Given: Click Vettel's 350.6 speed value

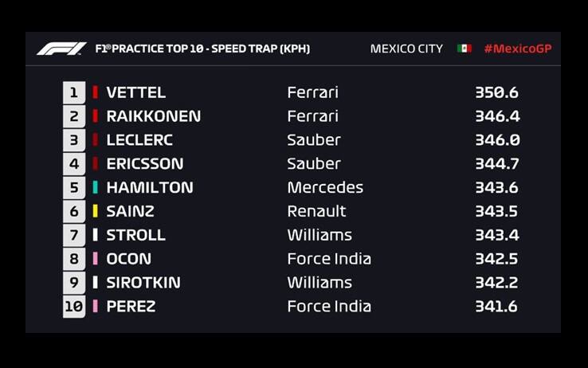Looking at the screenshot, I should coord(496,92).
